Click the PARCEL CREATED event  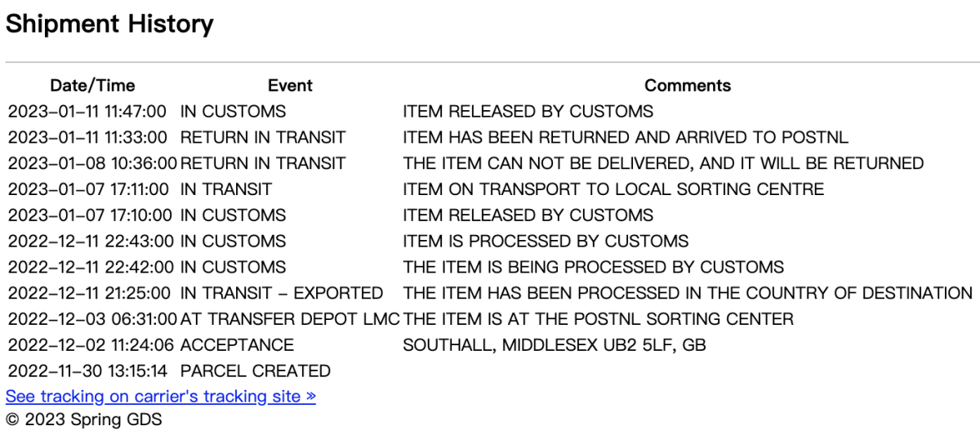point(256,371)
